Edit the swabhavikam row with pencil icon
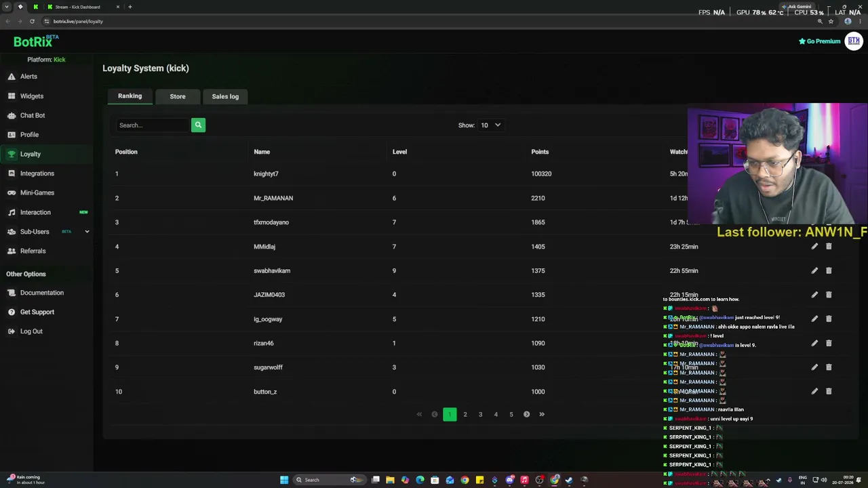This screenshot has height=488, width=868. point(814,270)
